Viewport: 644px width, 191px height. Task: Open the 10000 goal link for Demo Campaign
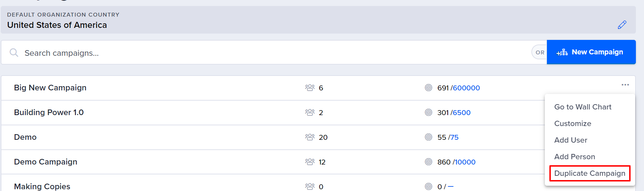pos(465,162)
